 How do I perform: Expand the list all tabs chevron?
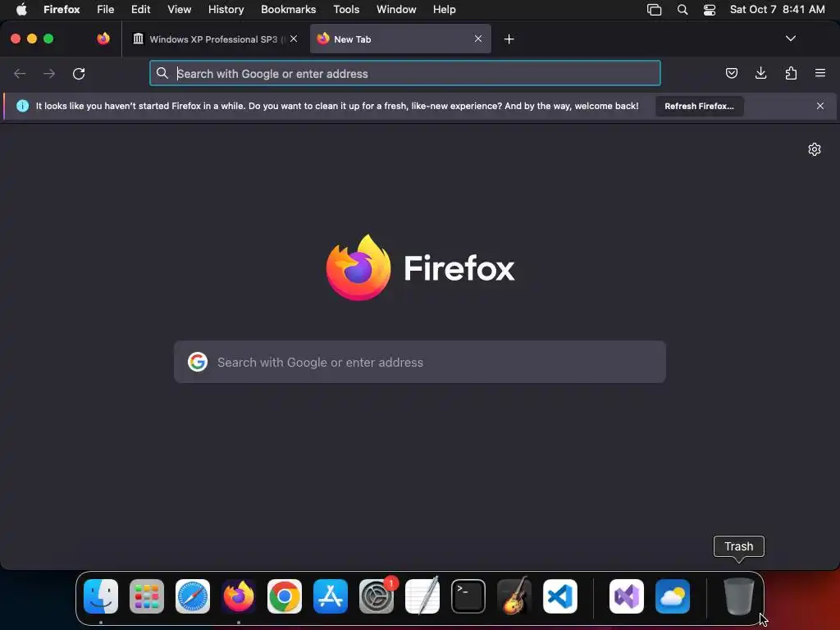(790, 39)
